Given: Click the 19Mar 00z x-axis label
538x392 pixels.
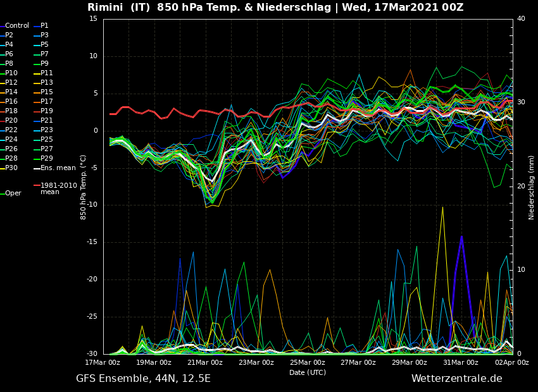Looking at the screenshot, I should (x=155, y=362).
